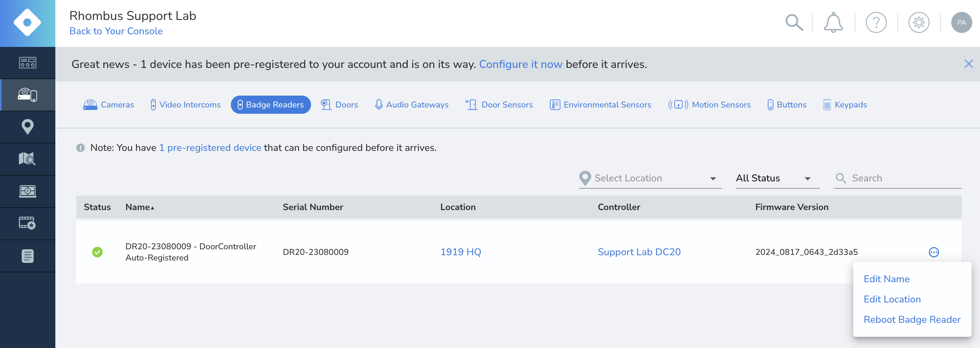980x348 pixels.
Task: Switch to the Environmental Sensors tab
Action: tap(600, 105)
